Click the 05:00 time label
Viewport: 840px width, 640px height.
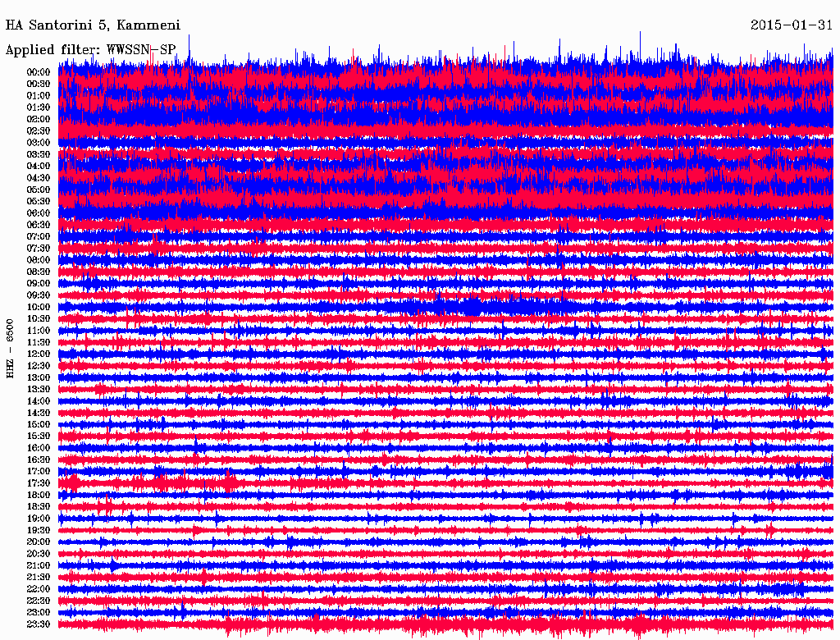(39, 190)
